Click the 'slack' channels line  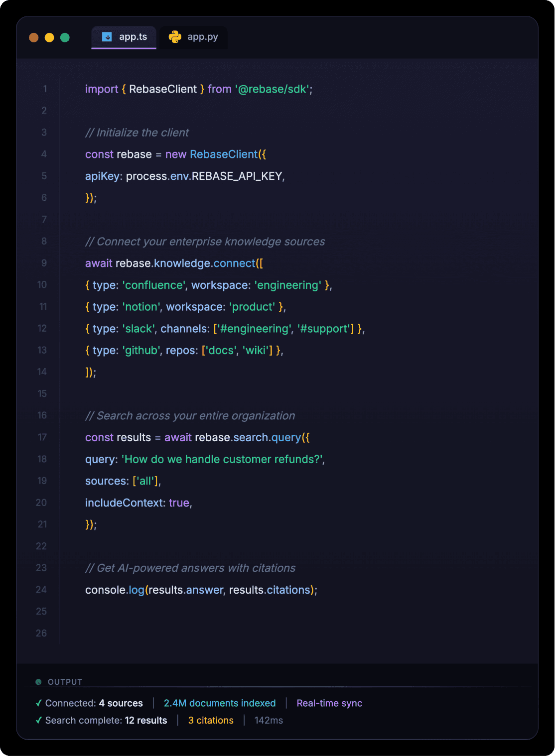(x=225, y=329)
